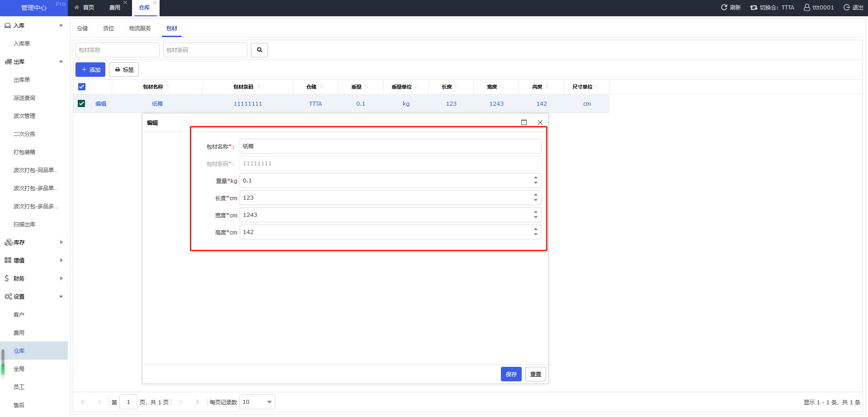
Task: Expand the 库存 section arrow
Action: [61, 243]
